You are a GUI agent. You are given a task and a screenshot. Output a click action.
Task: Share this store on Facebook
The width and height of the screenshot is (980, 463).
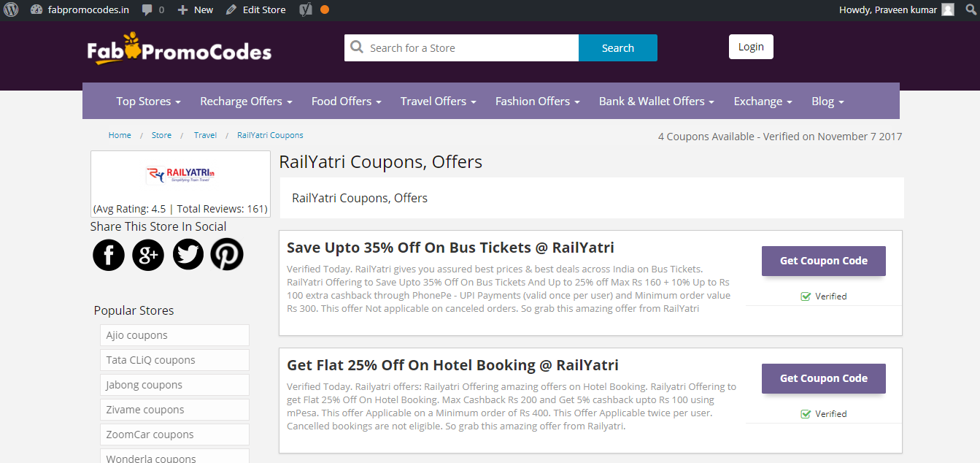pos(109,255)
